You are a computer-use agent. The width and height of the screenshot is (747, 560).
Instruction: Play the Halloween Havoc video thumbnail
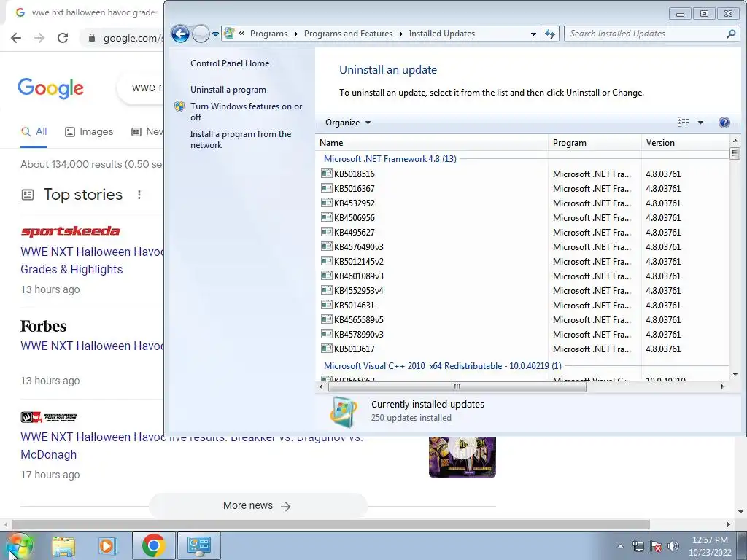point(462,456)
